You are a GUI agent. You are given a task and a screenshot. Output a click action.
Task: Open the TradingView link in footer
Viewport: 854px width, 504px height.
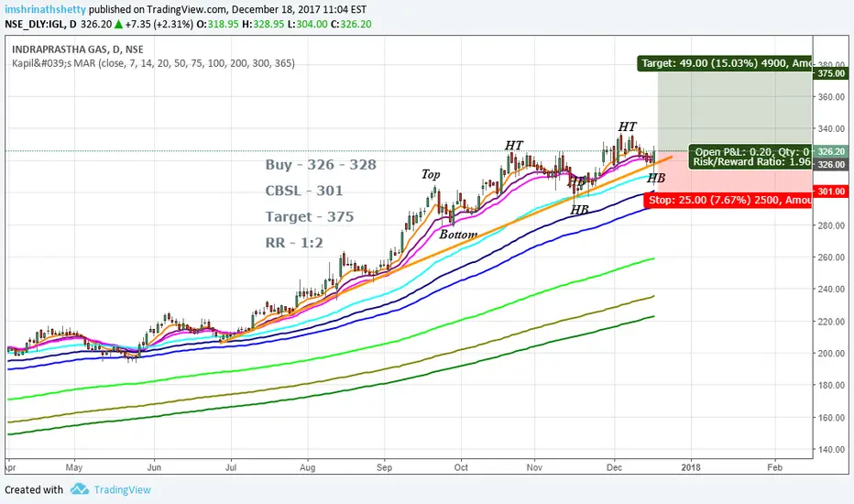tap(122, 490)
